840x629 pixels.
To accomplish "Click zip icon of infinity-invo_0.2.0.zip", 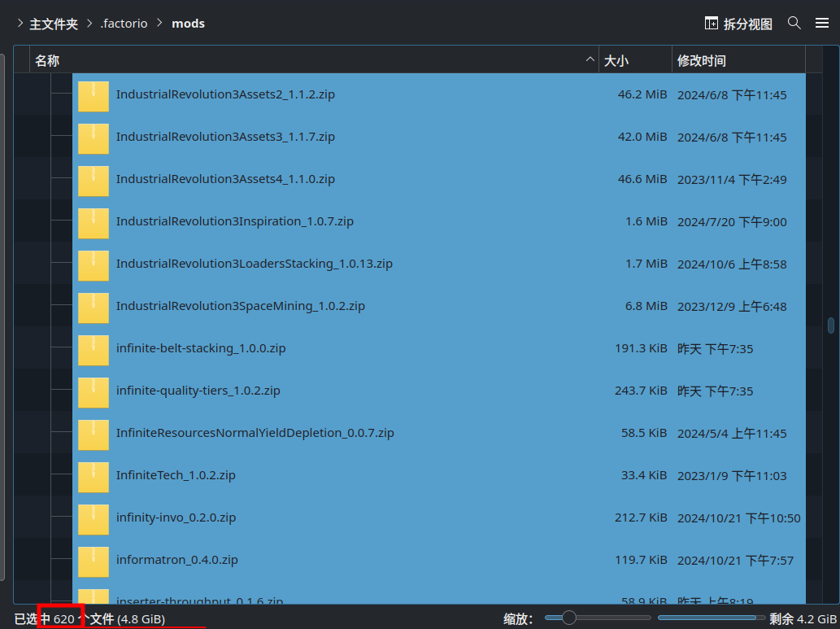I will [x=94, y=519].
